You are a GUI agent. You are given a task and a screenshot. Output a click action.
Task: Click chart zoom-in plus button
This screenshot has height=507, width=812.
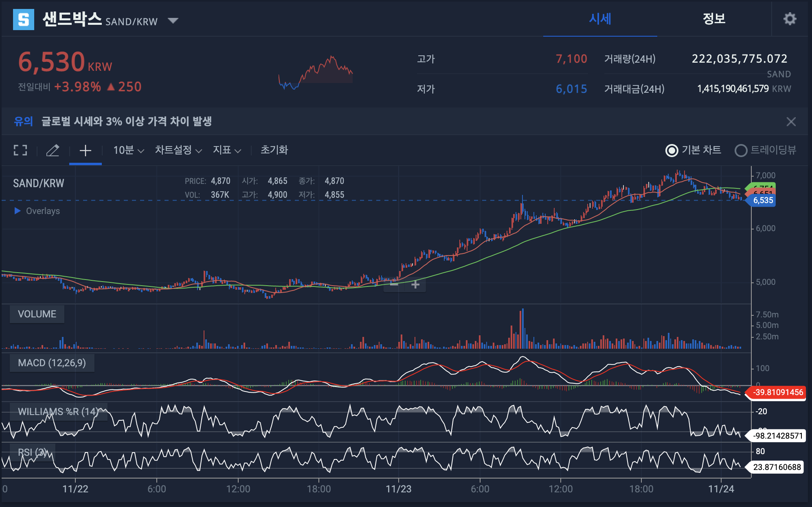(415, 284)
